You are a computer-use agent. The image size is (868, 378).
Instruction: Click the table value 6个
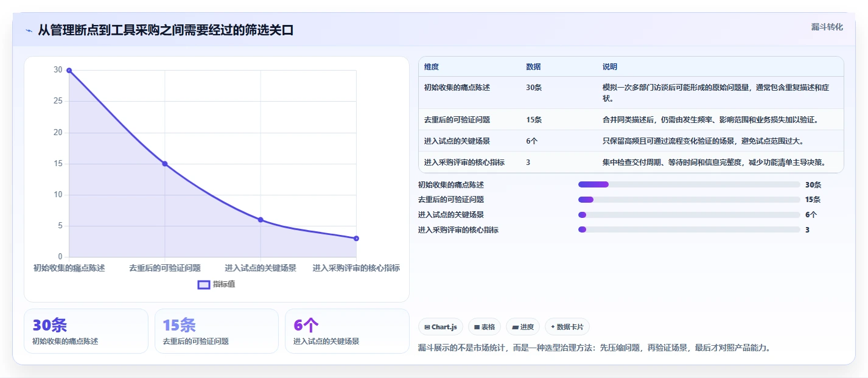pos(532,141)
